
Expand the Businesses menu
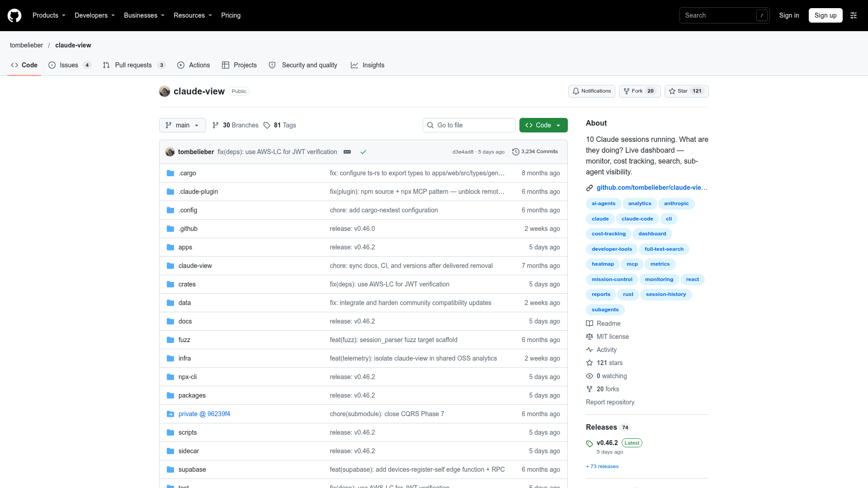click(x=144, y=15)
